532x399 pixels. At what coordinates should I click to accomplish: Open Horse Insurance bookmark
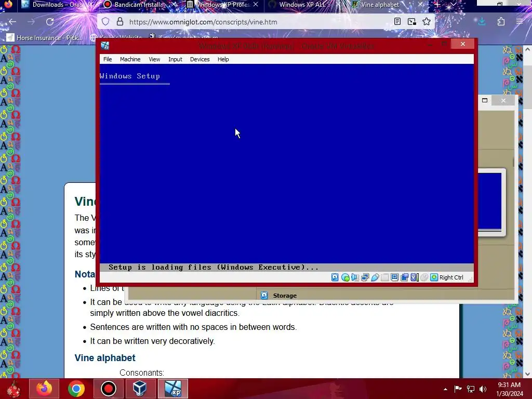pyautogui.click(x=45, y=37)
